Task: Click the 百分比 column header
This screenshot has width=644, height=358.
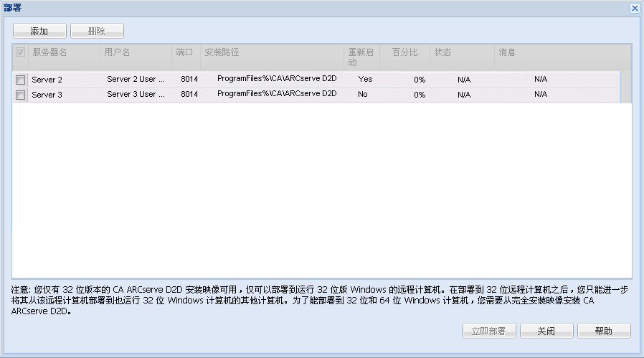Action: point(404,53)
